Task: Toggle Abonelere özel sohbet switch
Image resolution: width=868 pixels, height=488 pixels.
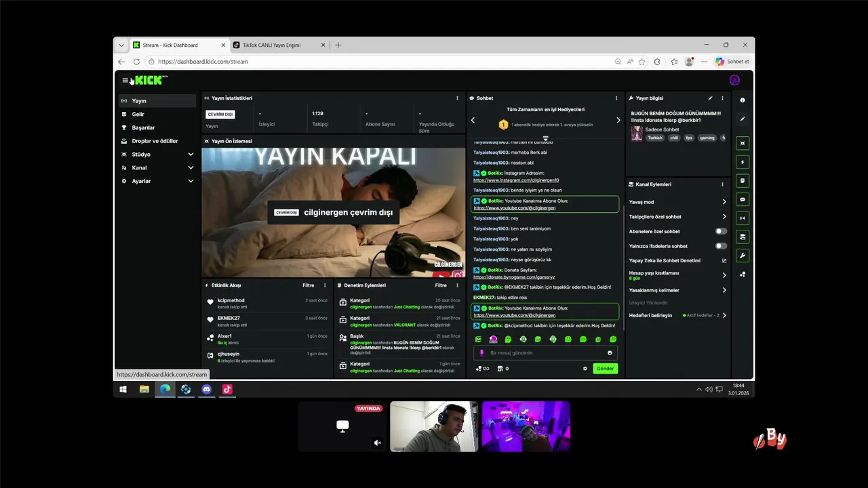Action: tap(721, 231)
